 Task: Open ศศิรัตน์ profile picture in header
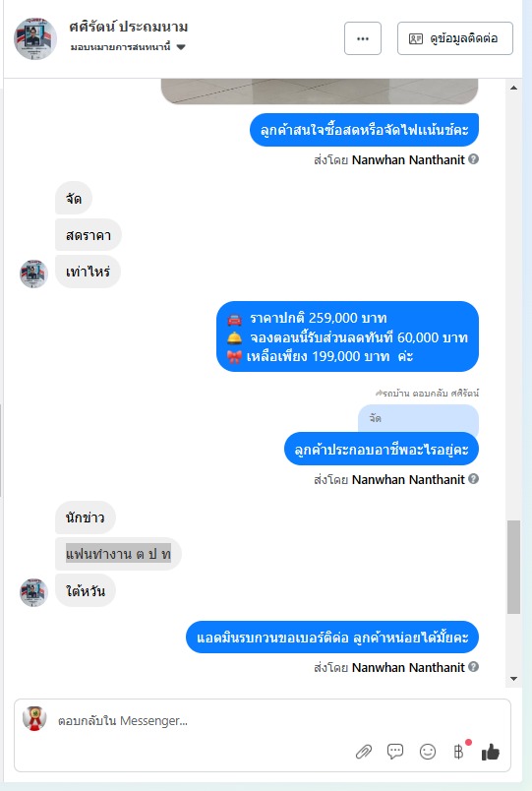pyautogui.click(x=34, y=38)
